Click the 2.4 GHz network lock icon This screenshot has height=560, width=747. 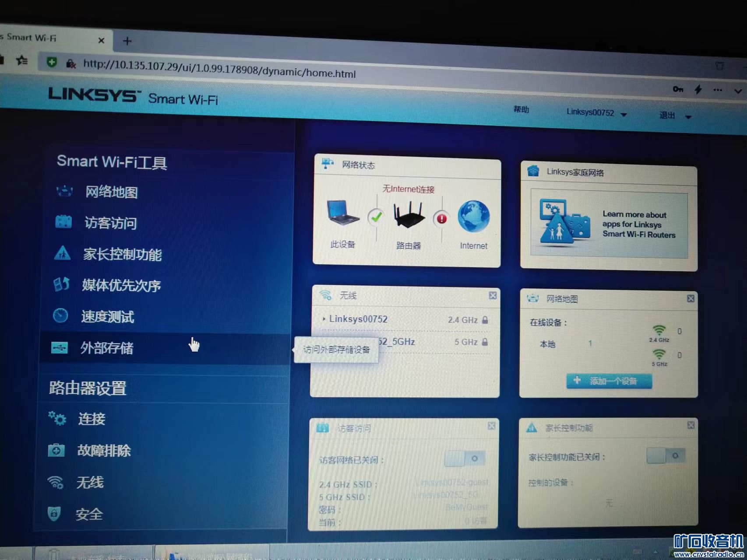pos(485,320)
